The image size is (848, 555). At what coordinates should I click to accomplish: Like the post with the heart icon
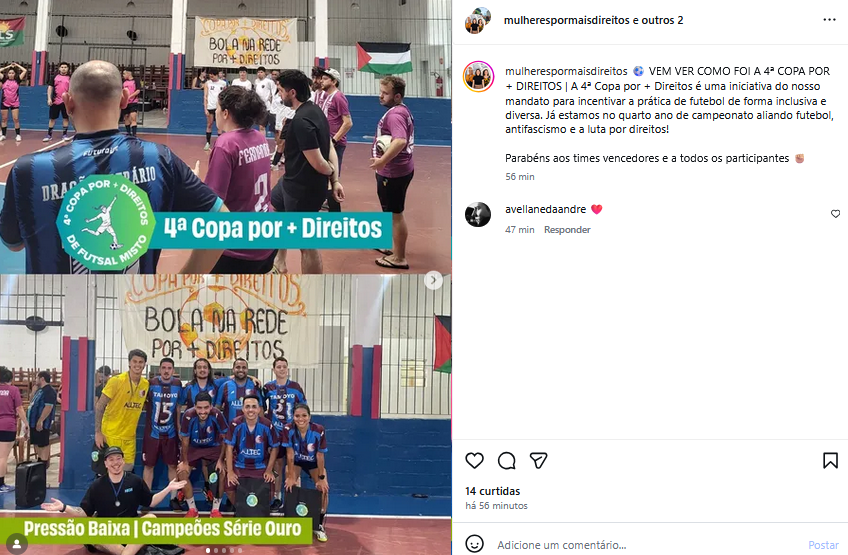point(474,460)
